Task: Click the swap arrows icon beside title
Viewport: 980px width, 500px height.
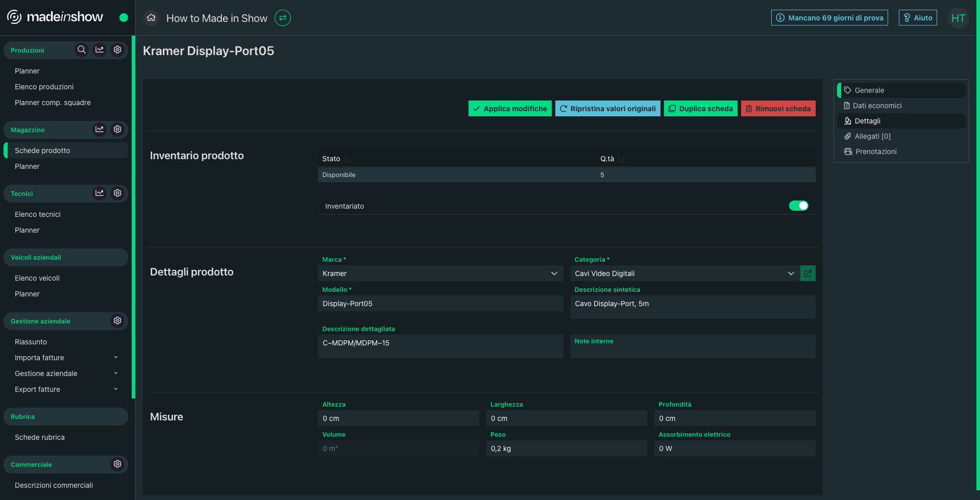Action: (x=283, y=18)
